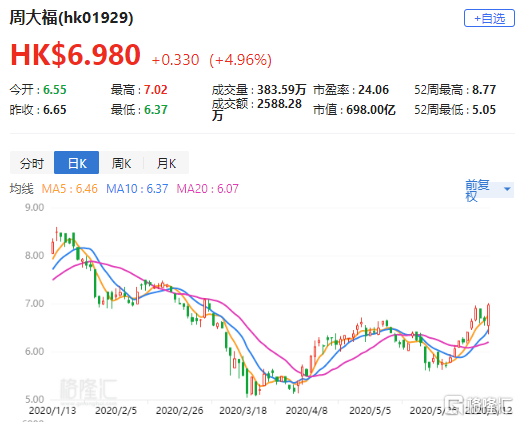
Task: Click the 52-week high value 8.77
Action: pyautogui.click(x=484, y=90)
